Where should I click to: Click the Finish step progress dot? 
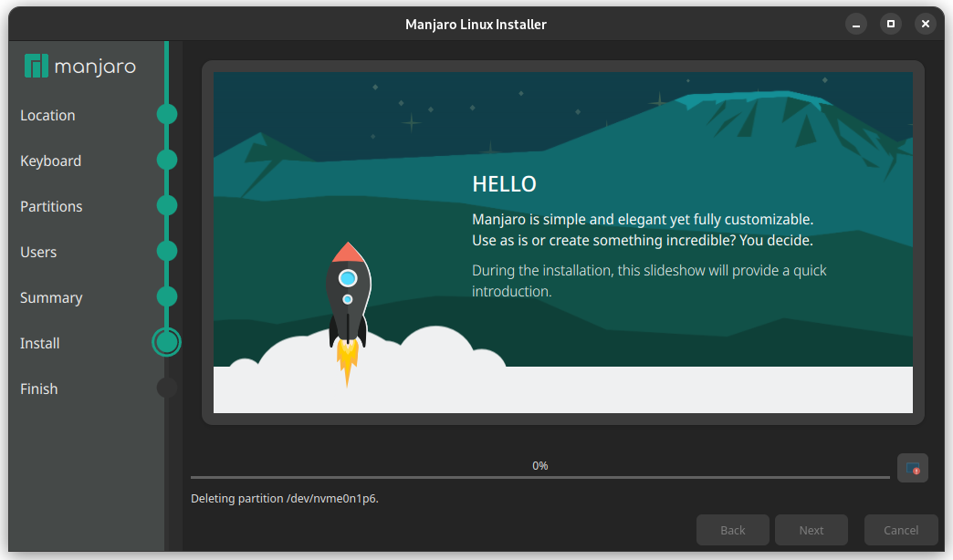166,388
